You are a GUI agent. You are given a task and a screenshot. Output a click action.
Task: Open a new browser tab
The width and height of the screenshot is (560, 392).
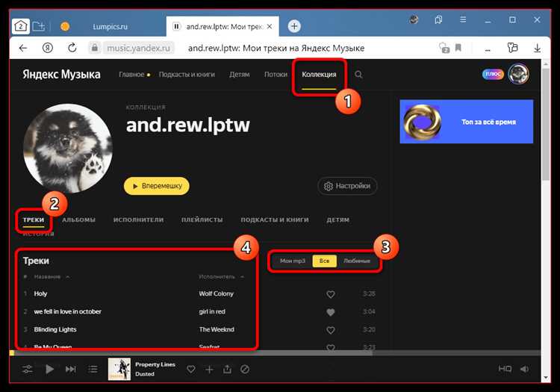(x=294, y=26)
